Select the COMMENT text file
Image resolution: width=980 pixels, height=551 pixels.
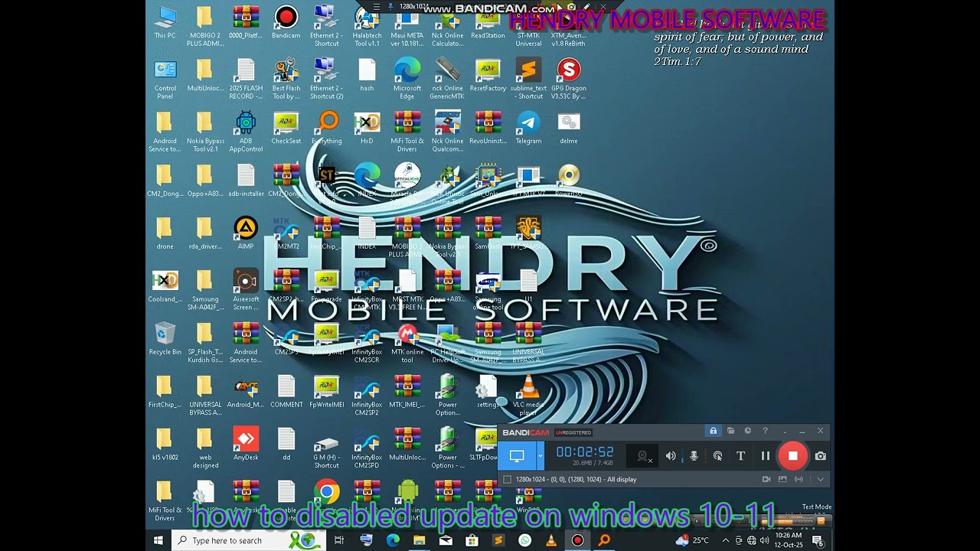(x=286, y=392)
